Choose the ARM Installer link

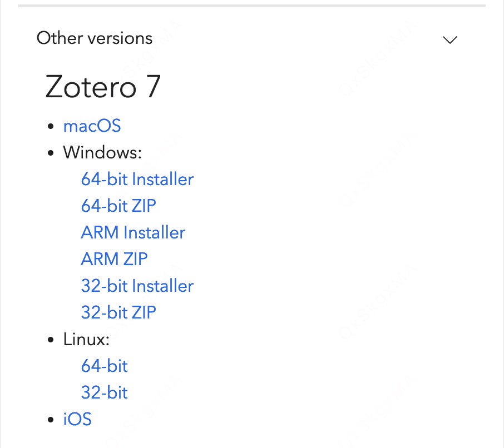tap(133, 232)
